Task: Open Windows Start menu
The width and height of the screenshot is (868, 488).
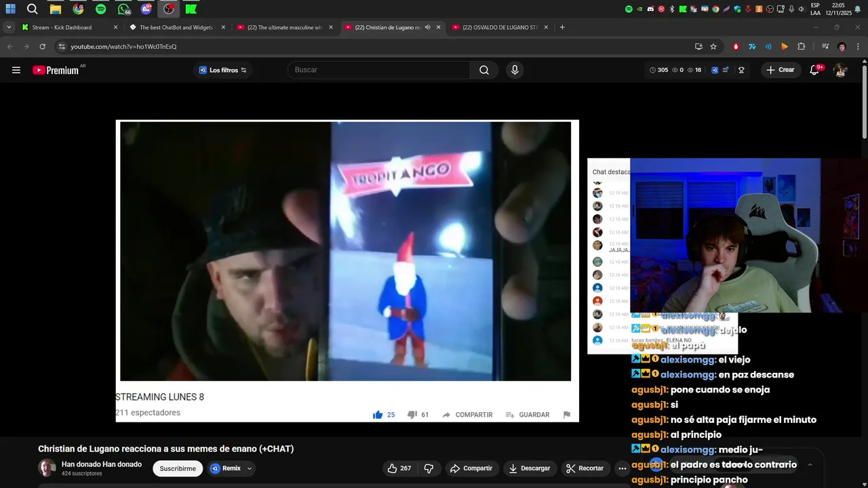Action: (x=11, y=9)
